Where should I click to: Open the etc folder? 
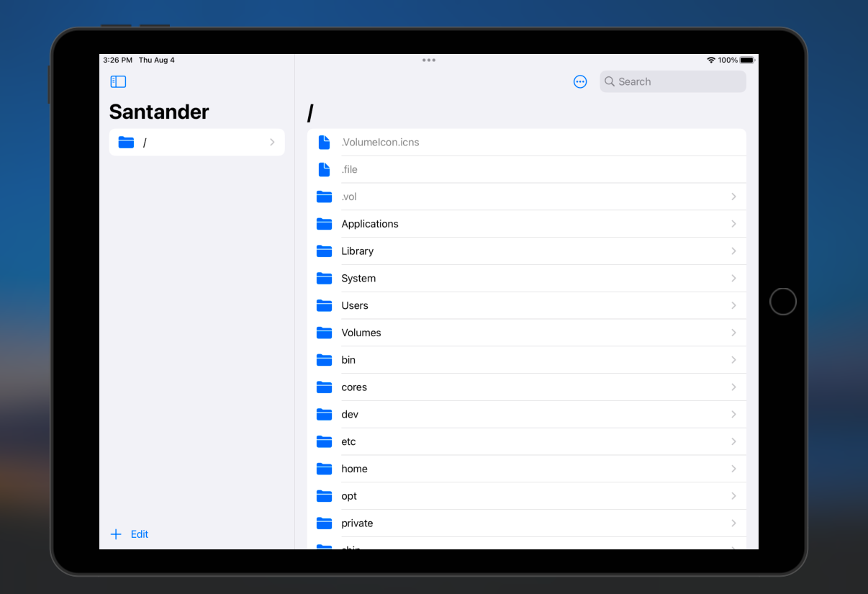click(527, 442)
